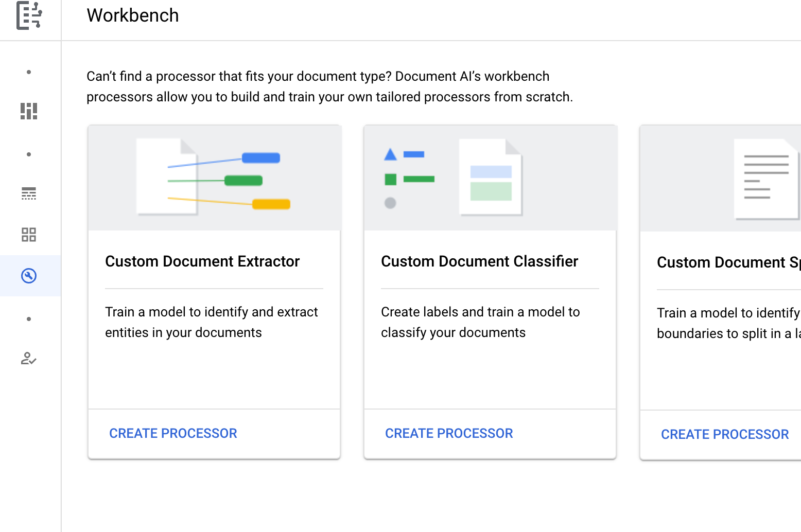Select the highlighted Workbench wrench icon
The height and width of the screenshot is (532, 801).
point(29,276)
